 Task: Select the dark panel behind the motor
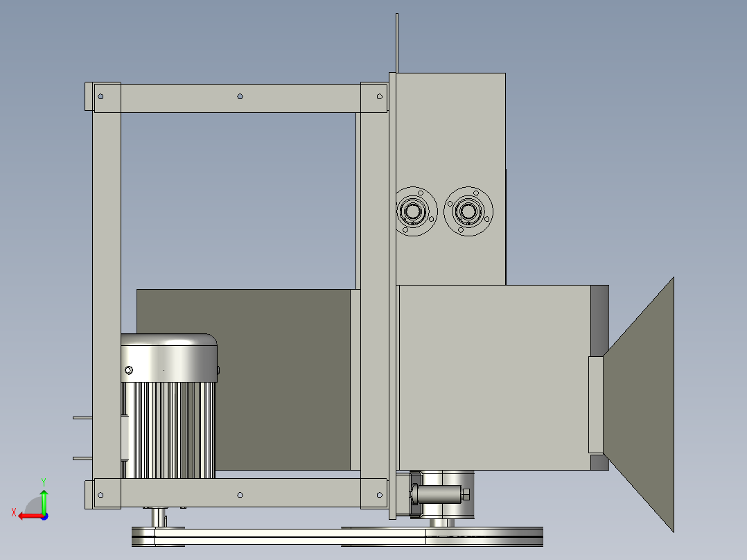[x=283, y=379]
